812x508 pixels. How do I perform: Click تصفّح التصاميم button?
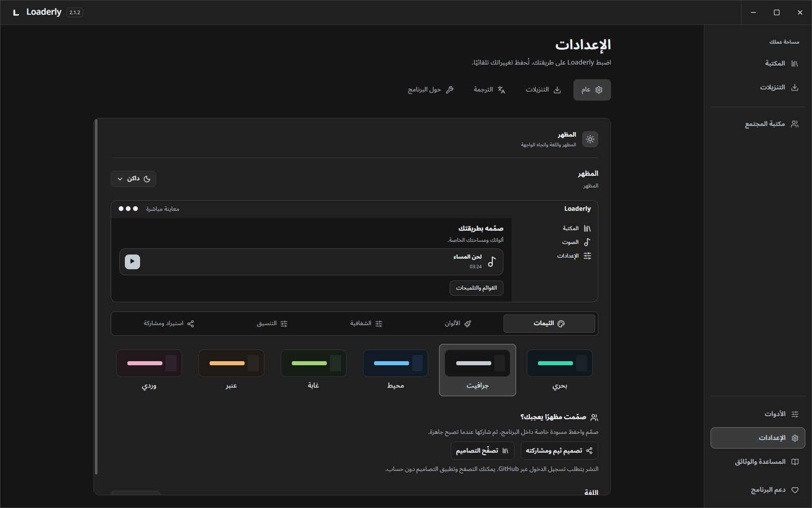tap(483, 451)
